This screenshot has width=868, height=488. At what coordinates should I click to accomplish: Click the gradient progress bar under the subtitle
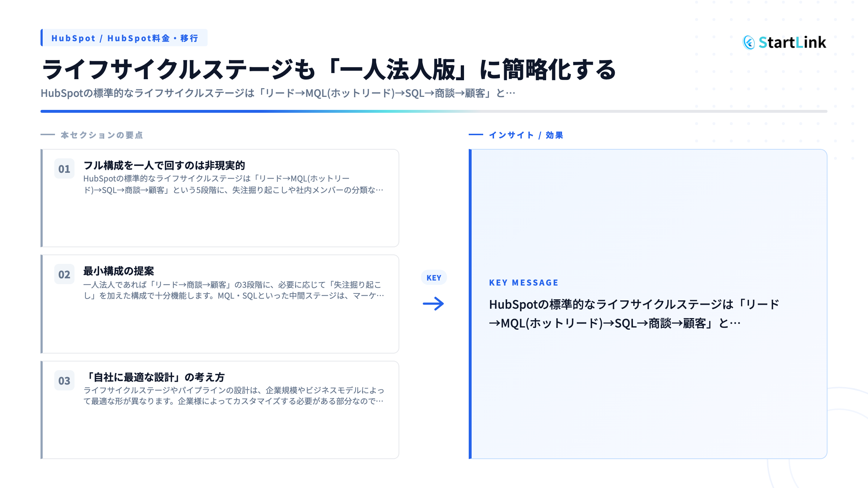[x=434, y=111]
